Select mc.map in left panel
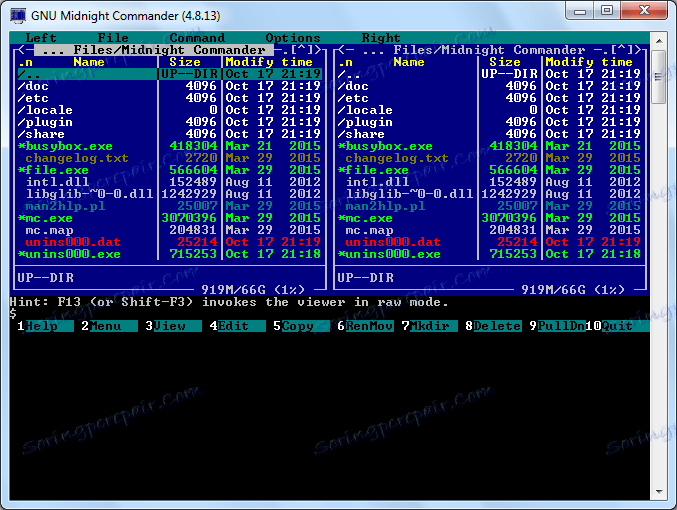Viewport: 677px width, 510px height. click(x=170, y=230)
